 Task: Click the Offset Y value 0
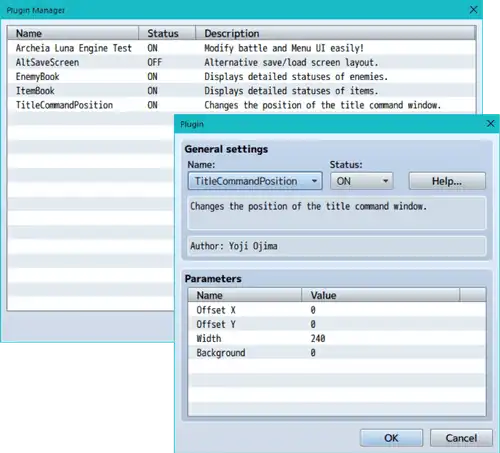pyautogui.click(x=313, y=324)
